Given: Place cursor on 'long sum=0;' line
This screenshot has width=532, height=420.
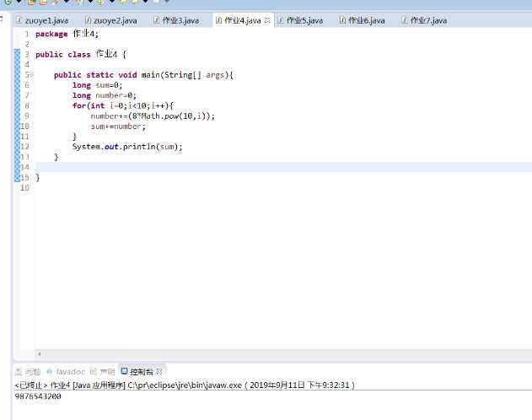Looking at the screenshot, I should [x=97, y=85].
